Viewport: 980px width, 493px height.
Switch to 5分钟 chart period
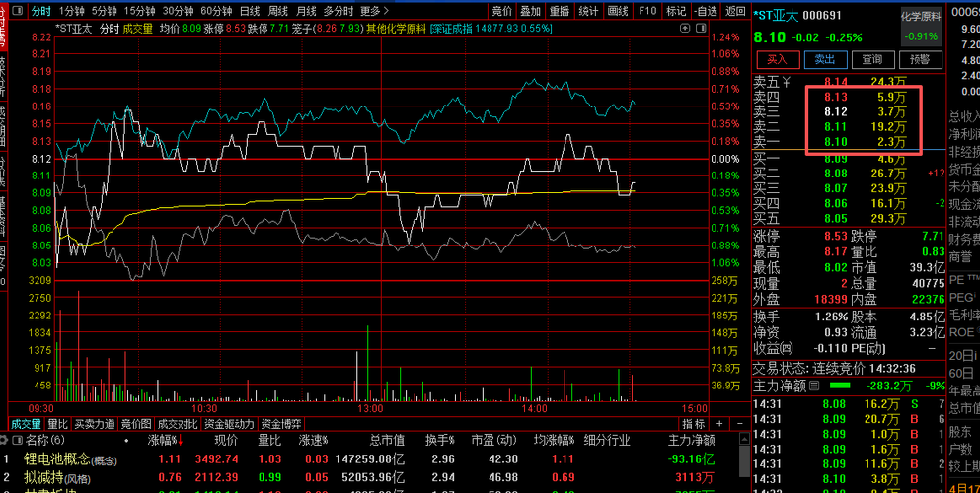(x=104, y=11)
